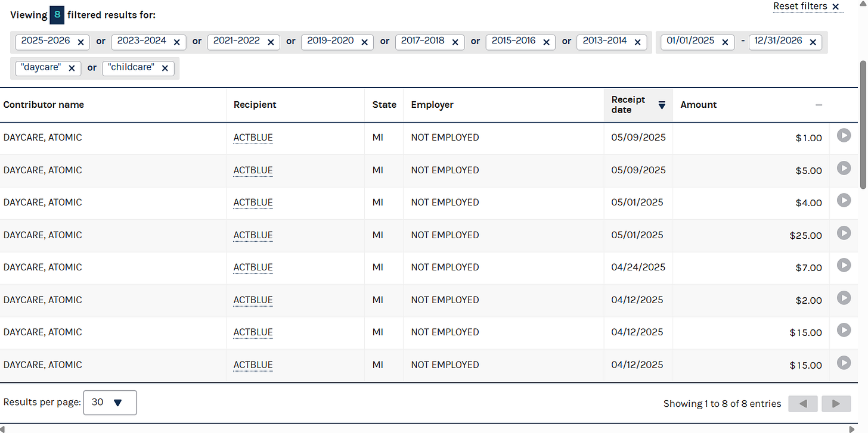Screen dimensions: 868x433
Task: Expand details for the $5.00 contribution row
Action: click(x=844, y=168)
